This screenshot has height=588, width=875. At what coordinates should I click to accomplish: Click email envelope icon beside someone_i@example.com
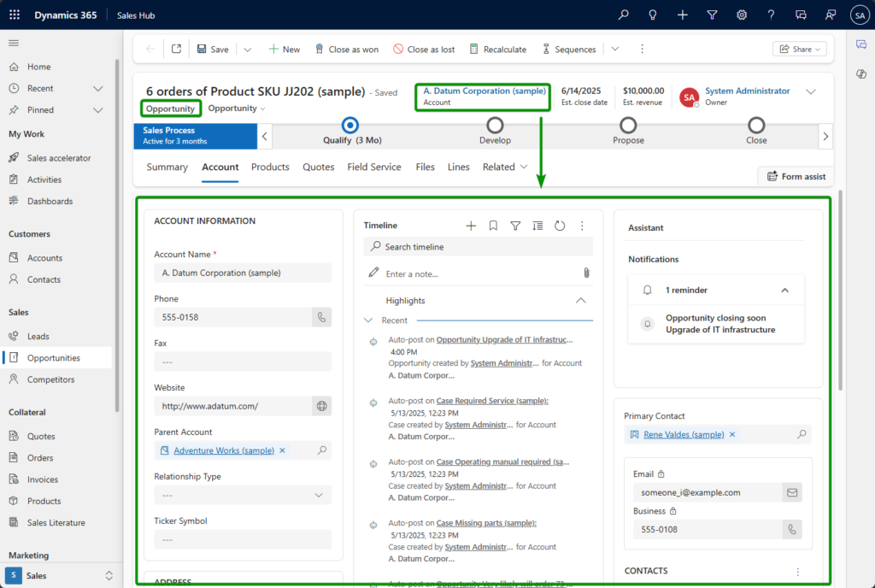tap(792, 492)
